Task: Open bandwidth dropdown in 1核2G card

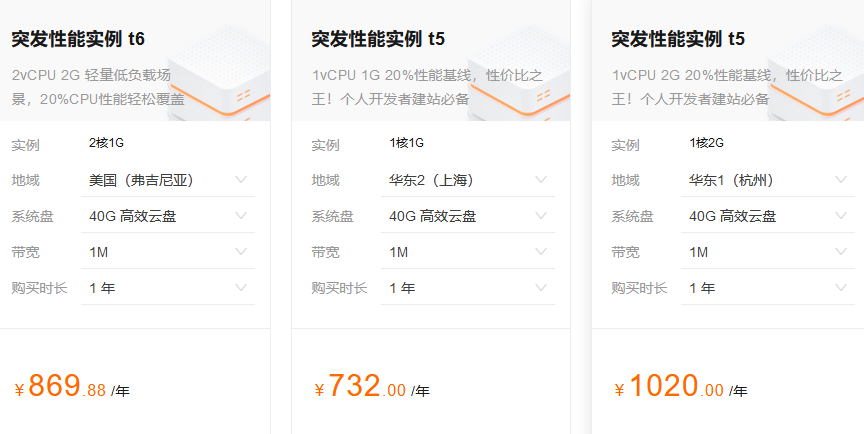Action: click(x=768, y=252)
